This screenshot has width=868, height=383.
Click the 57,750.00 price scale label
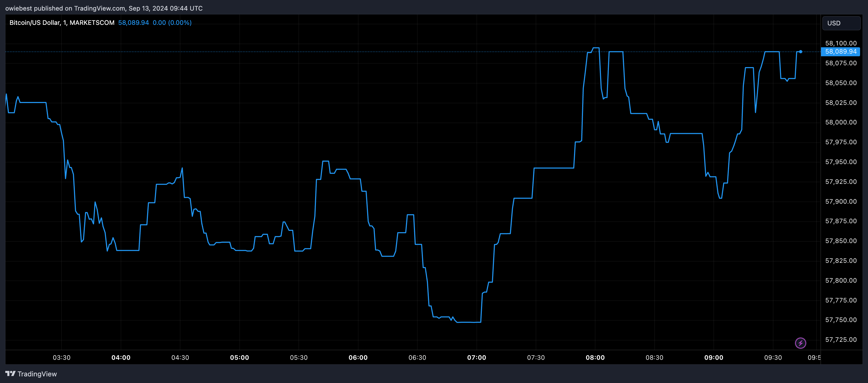pyautogui.click(x=840, y=320)
